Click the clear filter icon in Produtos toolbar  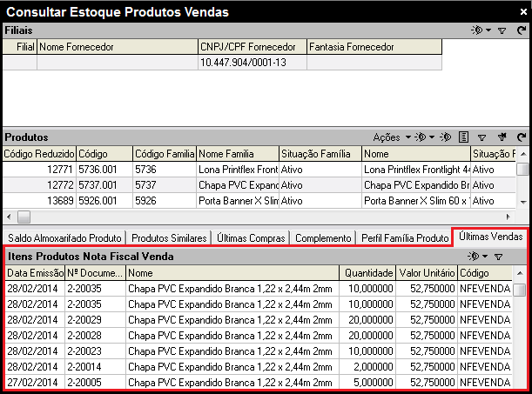pyautogui.click(x=502, y=137)
